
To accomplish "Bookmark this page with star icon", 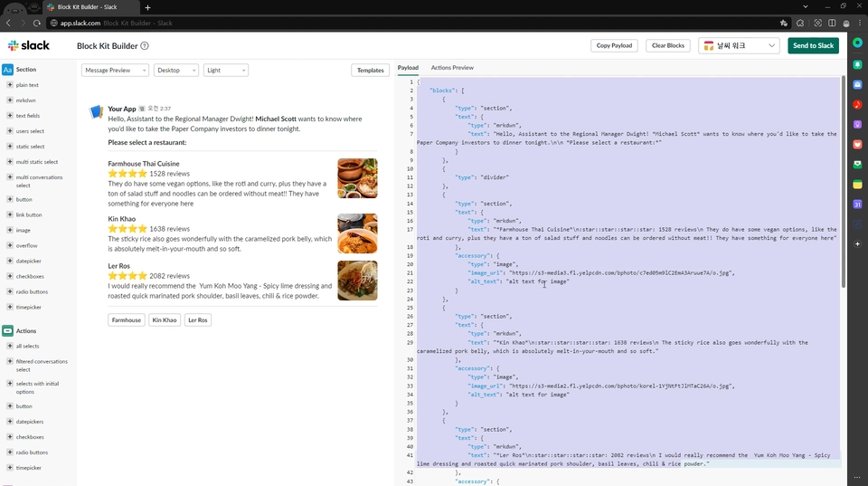I will point(783,23).
